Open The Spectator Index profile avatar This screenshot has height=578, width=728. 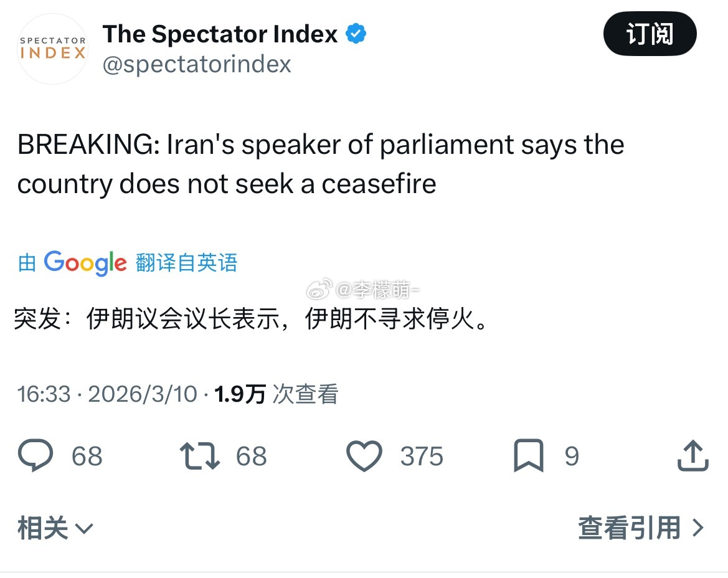[52, 49]
